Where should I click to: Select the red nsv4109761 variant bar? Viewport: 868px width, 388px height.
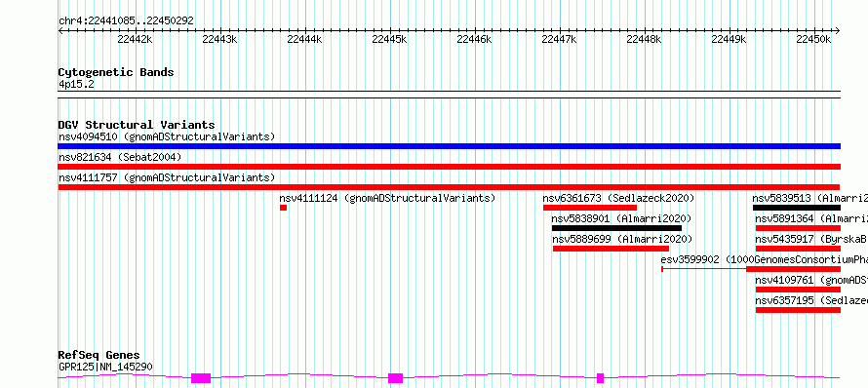pos(798,290)
